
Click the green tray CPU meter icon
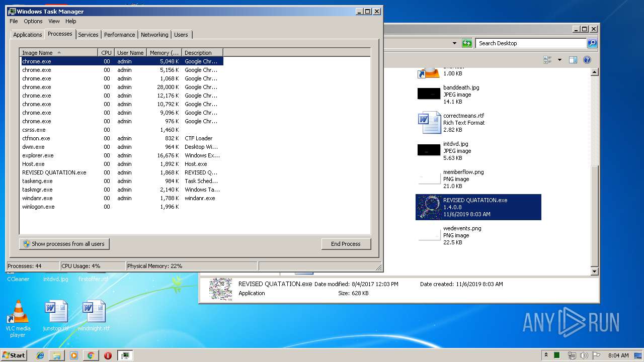click(x=557, y=355)
